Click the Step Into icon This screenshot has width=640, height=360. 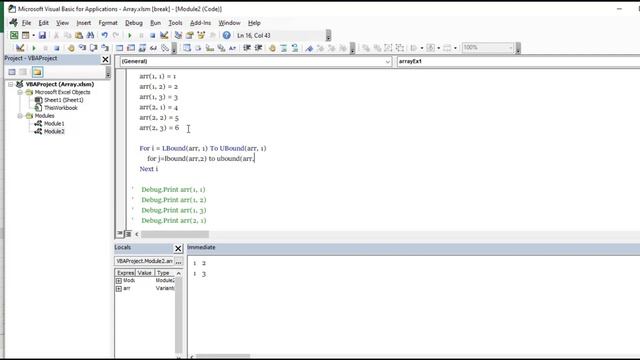pyautogui.click(x=82, y=48)
